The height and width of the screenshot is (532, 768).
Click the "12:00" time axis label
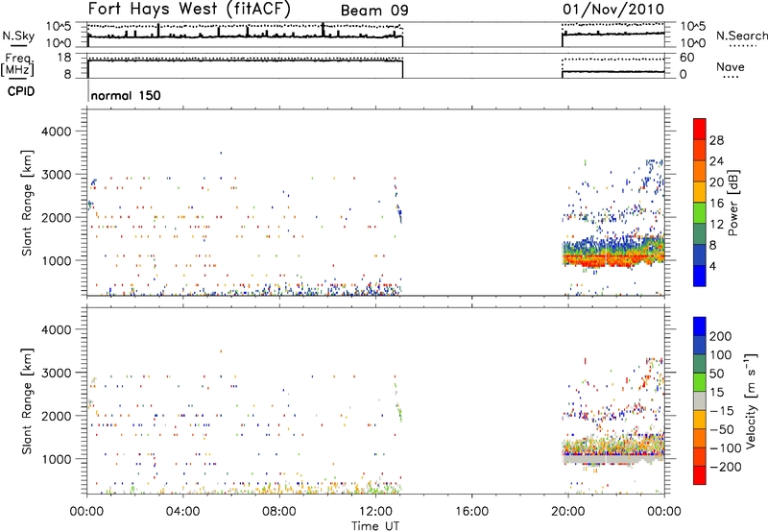375,512
